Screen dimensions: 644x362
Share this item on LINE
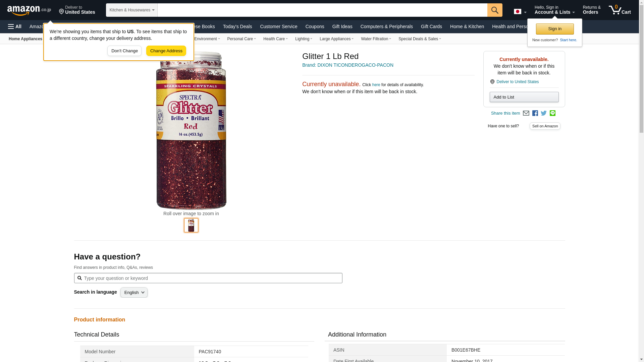(x=552, y=113)
